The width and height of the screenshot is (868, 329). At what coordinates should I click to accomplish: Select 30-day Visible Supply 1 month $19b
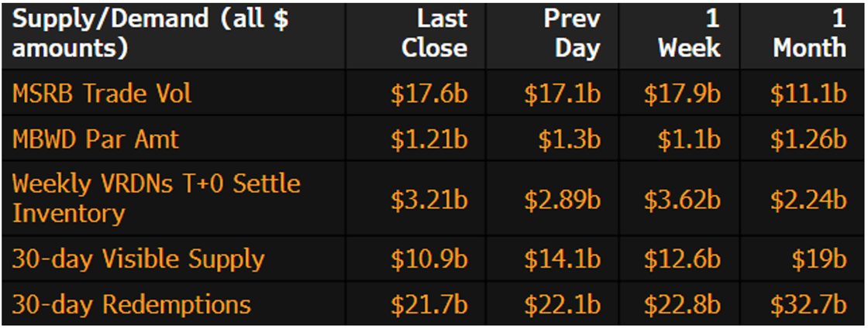click(x=818, y=259)
